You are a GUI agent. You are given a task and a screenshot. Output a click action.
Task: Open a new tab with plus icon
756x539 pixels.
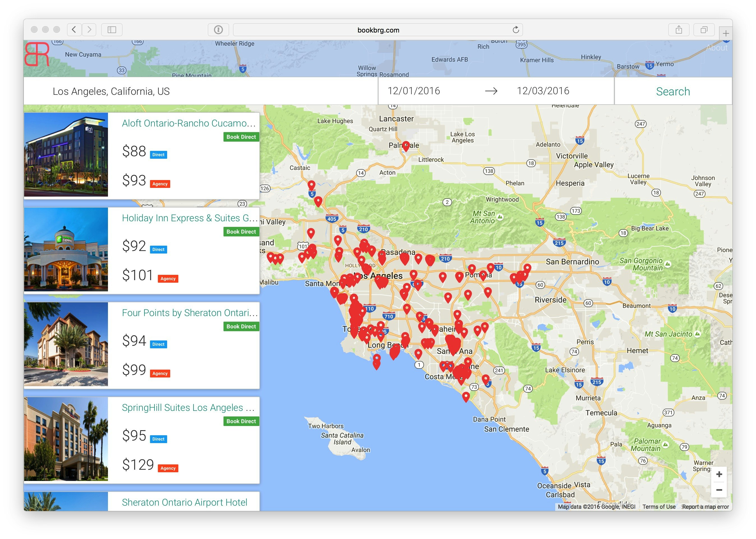[x=726, y=34]
